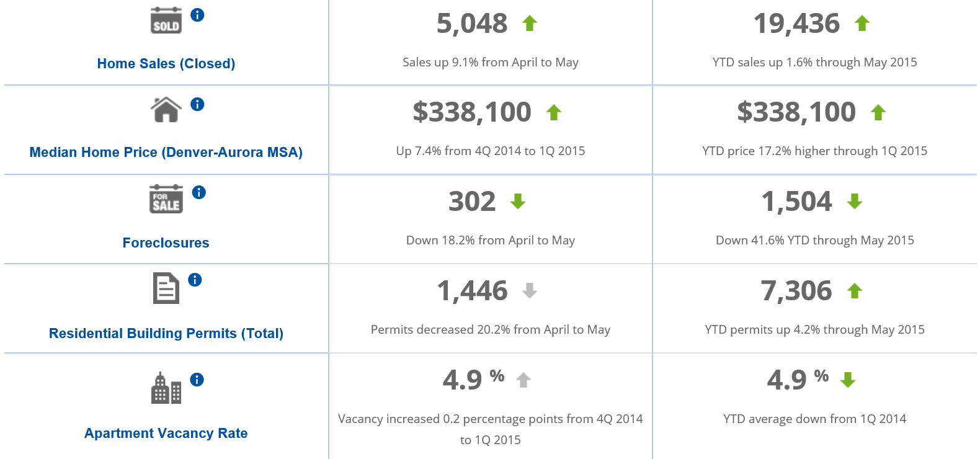980x459 pixels.
Task: Click the document icon for Building Permits
Action: [166, 288]
